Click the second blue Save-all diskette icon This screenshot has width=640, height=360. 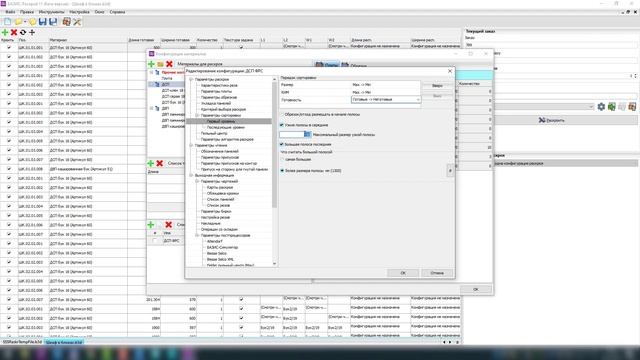(53, 22)
